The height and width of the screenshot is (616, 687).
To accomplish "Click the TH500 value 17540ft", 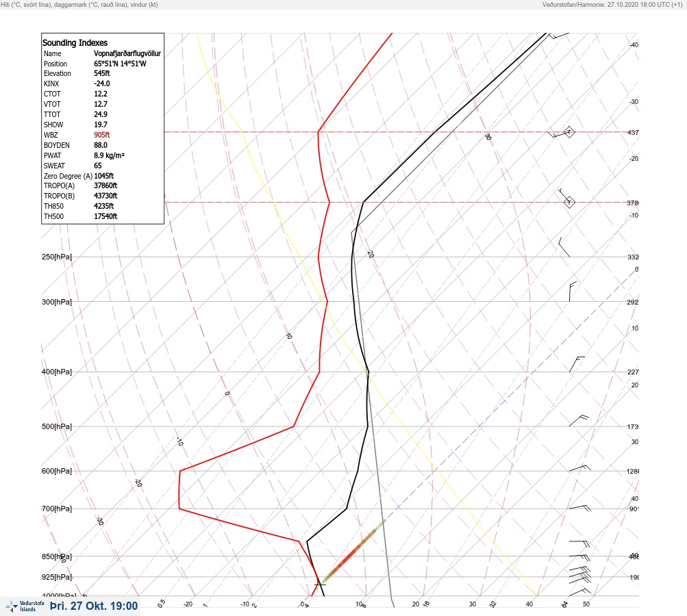I will [x=105, y=216].
